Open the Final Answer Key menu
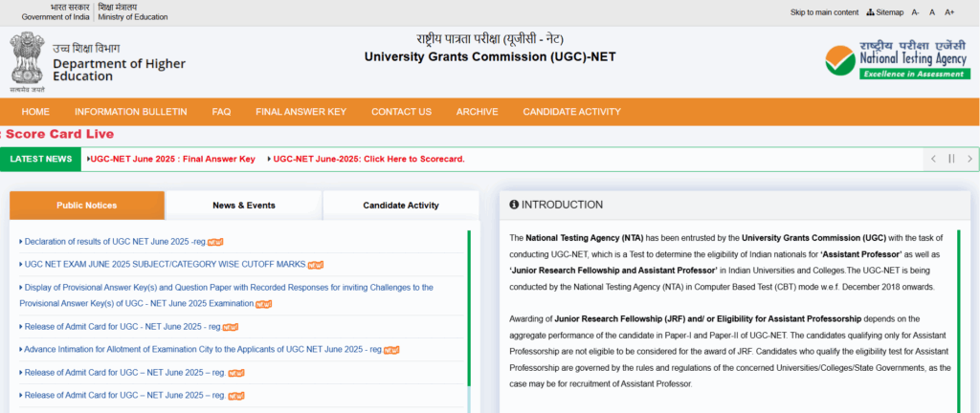This screenshot has height=413, width=980. pyautogui.click(x=301, y=112)
